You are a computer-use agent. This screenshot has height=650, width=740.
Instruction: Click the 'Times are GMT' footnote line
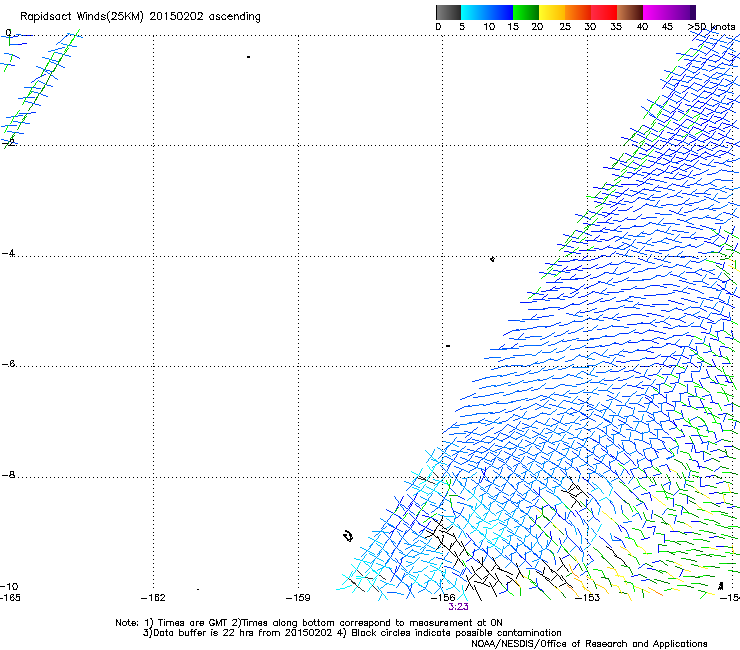coord(309,623)
